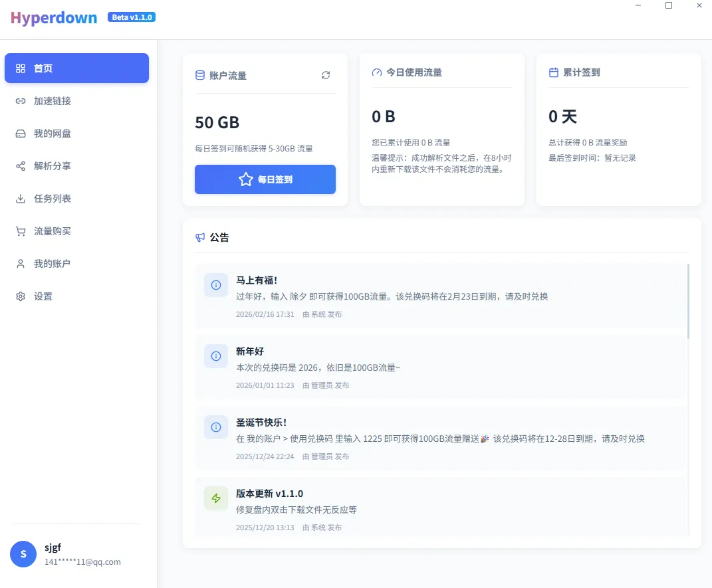Click the text 修复盘内双击下载文件无反应等
Image resolution: width=712 pixels, height=588 pixels.
[x=297, y=510]
